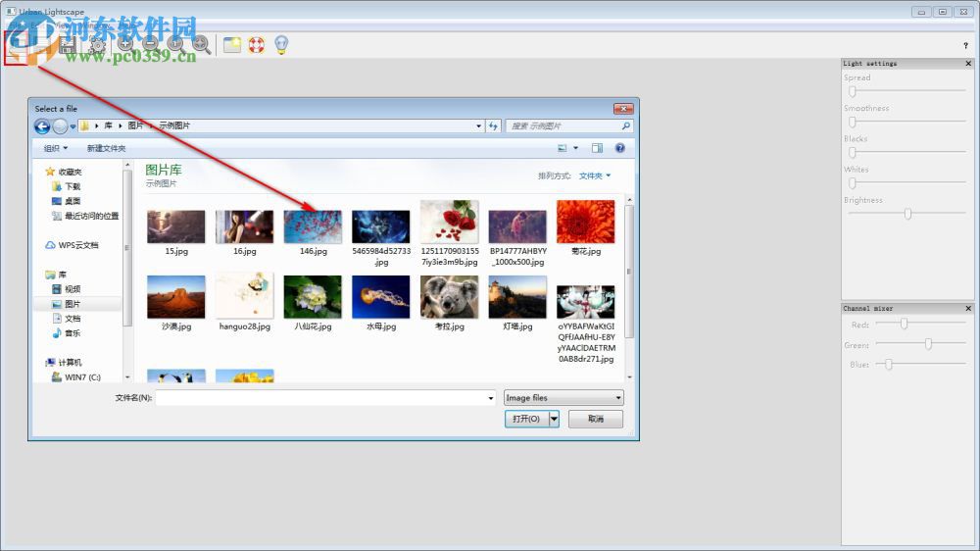
Task: Expand the address bar history dropdown
Action: (479, 125)
